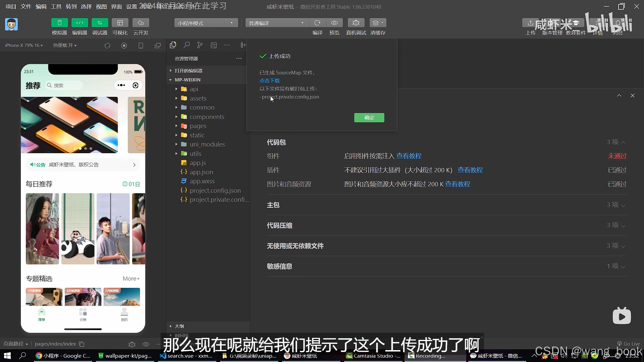Open the visualization tool
The image size is (644, 362).
click(x=120, y=23)
